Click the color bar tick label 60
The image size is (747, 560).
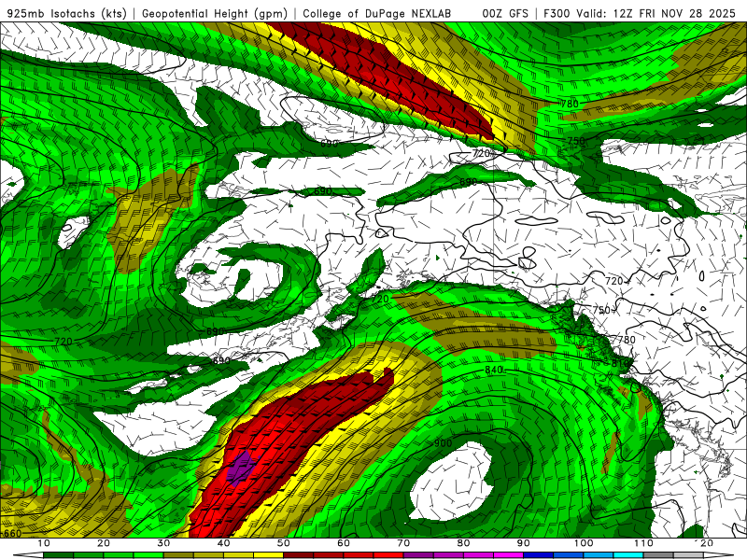click(344, 543)
